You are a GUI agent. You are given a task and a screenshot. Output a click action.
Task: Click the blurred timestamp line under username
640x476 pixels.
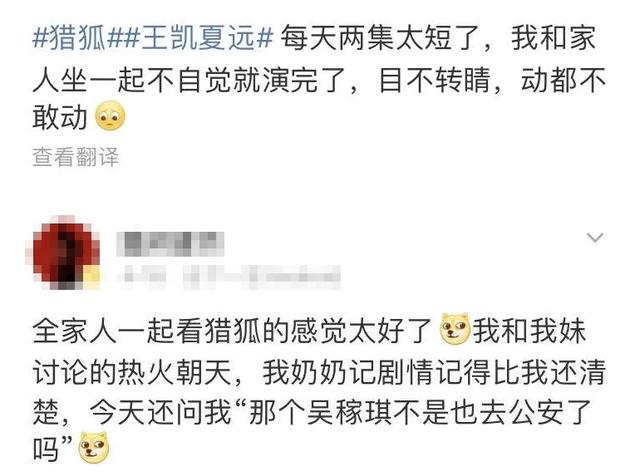click(x=231, y=276)
